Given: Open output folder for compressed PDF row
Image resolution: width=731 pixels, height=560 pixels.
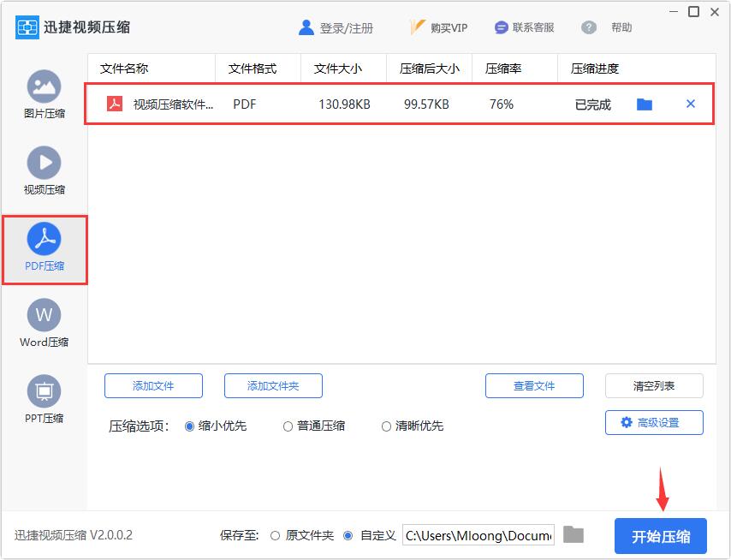Looking at the screenshot, I should pyautogui.click(x=645, y=104).
